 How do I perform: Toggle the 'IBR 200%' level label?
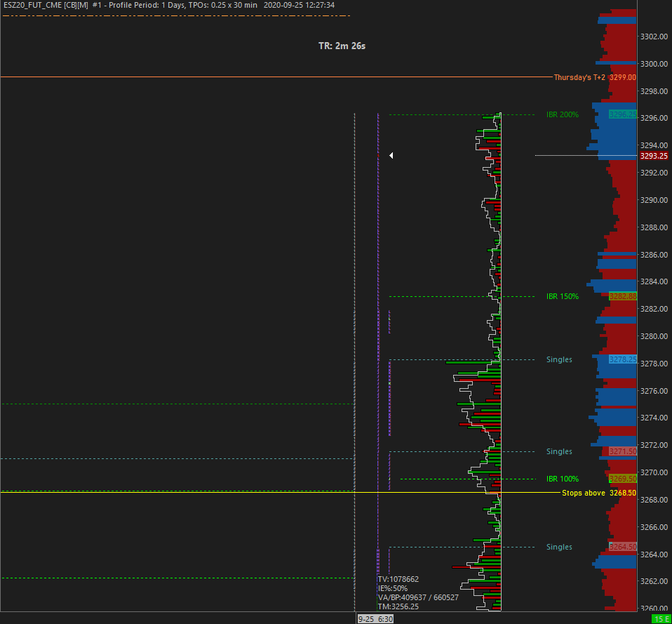(x=561, y=114)
